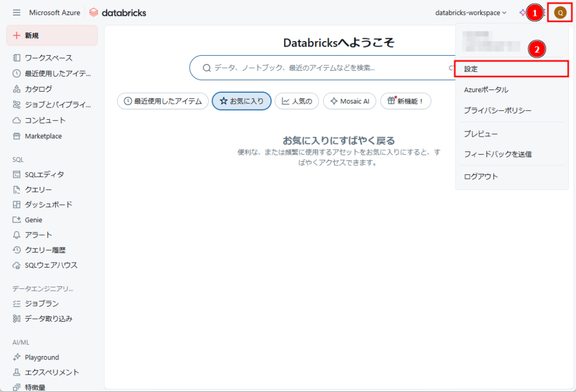
Task: Switch to Mosaic AI filter tab
Action: (x=350, y=101)
